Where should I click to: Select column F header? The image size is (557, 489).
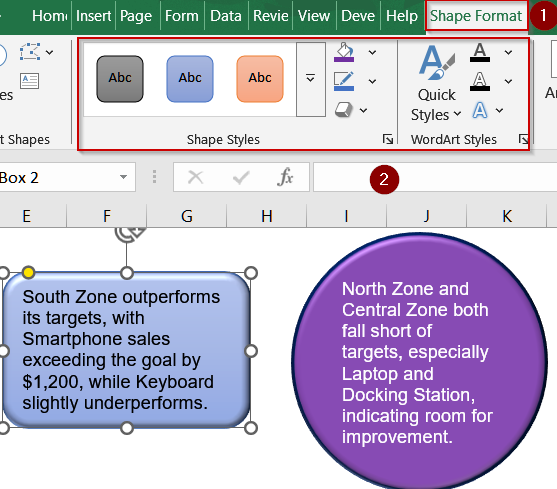tap(107, 216)
